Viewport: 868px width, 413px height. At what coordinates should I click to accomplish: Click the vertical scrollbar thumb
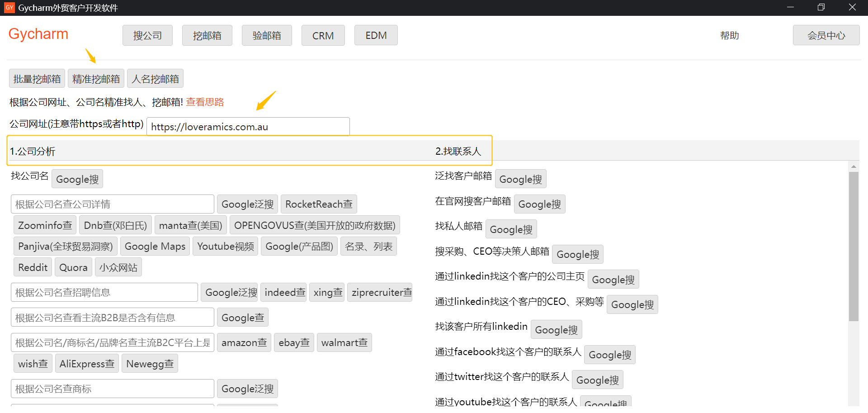tap(854, 247)
